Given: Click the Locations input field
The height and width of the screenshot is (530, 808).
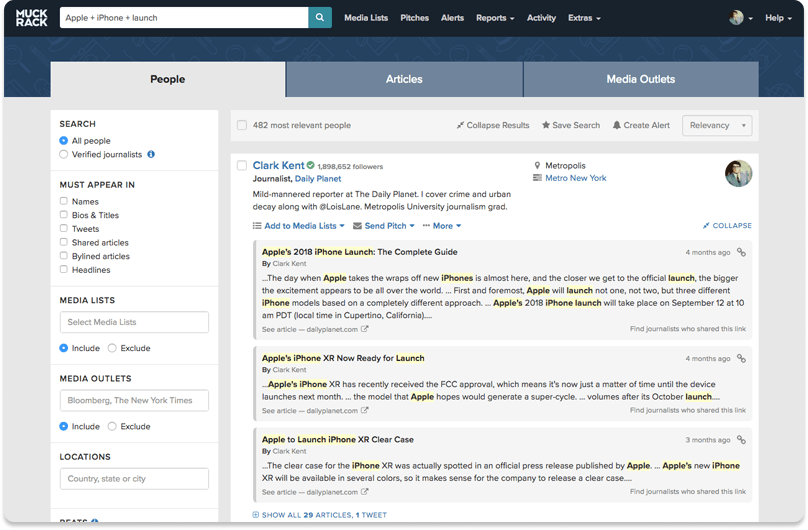Looking at the screenshot, I should pyautogui.click(x=134, y=479).
